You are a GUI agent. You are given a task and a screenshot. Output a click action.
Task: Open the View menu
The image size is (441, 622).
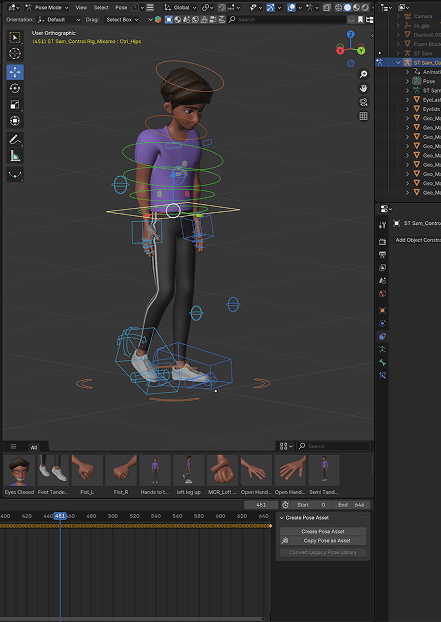[x=81, y=8]
